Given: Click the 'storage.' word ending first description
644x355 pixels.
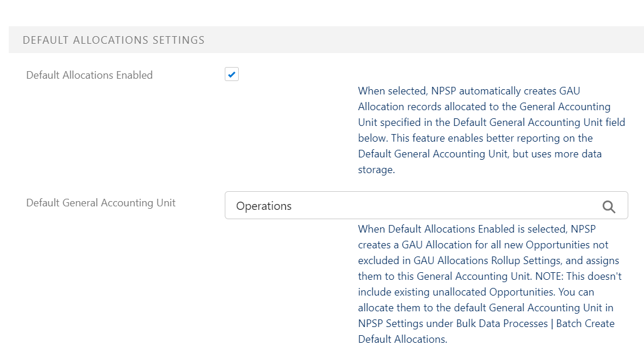Looking at the screenshot, I should click(x=376, y=170).
